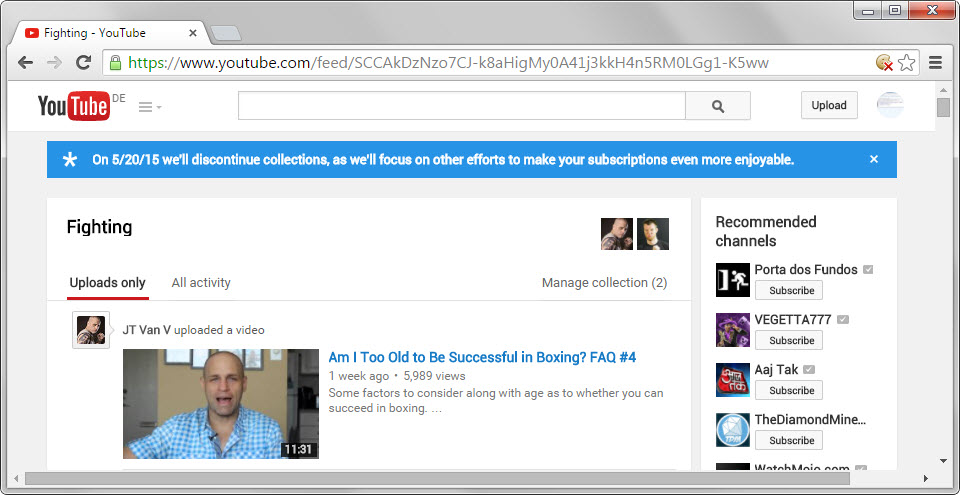Click the horizontal scrollbar thumb

coord(437,478)
